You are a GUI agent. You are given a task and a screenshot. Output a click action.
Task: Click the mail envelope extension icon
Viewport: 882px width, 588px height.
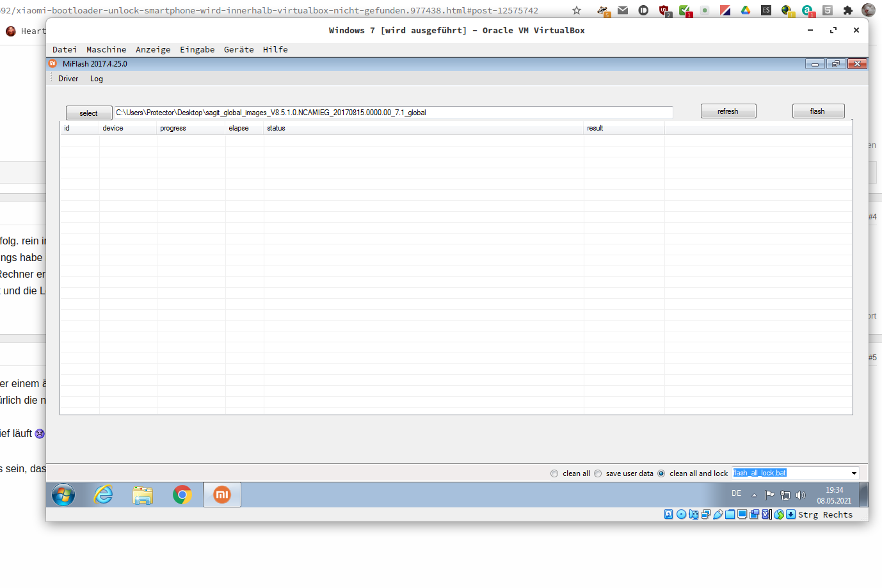622,10
